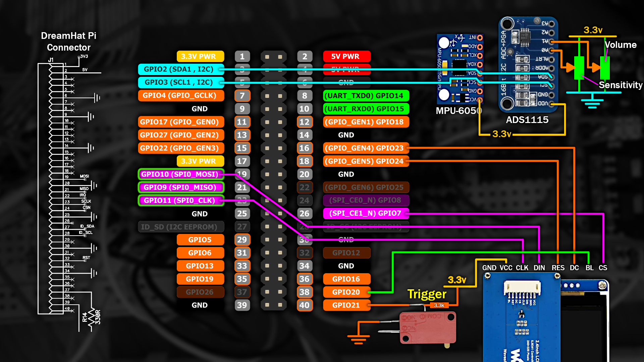Click the ADS1115 caption
Viewport: 644px width, 362px height.
coord(527,120)
